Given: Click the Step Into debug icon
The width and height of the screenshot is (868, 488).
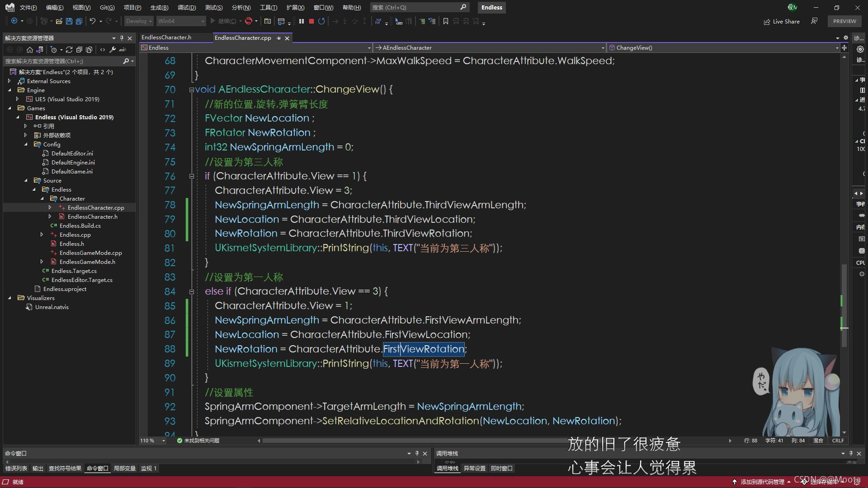Looking at the screenshot, I should click(x=344, y=21).
